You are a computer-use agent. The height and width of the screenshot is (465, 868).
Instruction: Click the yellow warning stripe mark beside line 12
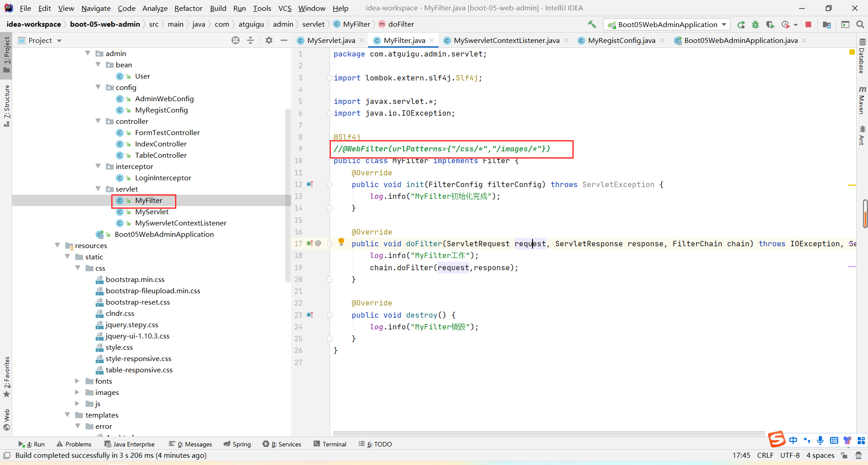point(852,185)
